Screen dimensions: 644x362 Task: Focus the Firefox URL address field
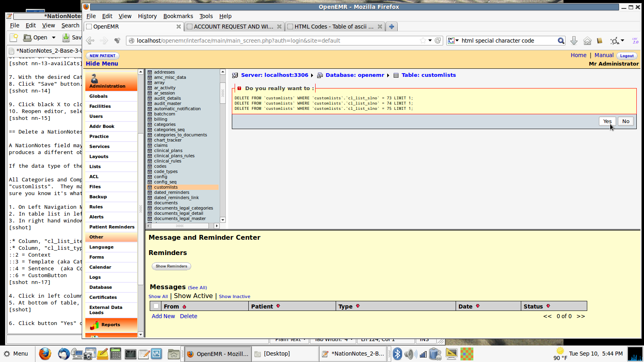coord(278,41)
